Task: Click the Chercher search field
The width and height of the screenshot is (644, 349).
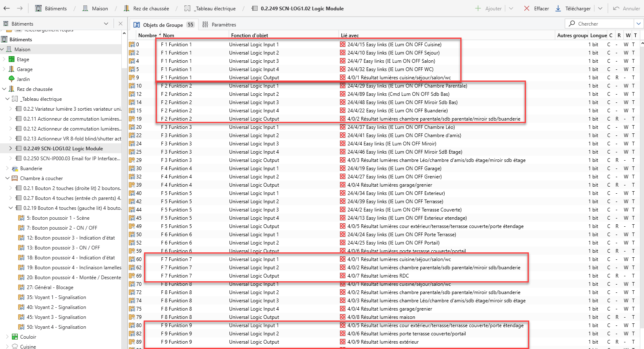Action: click(x=600, y=24)
